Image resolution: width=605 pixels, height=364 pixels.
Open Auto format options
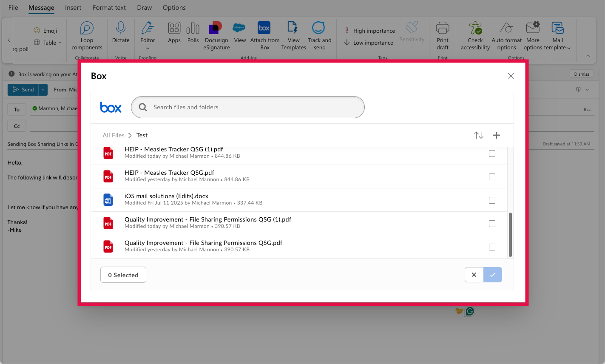click(x=506, y=36)
